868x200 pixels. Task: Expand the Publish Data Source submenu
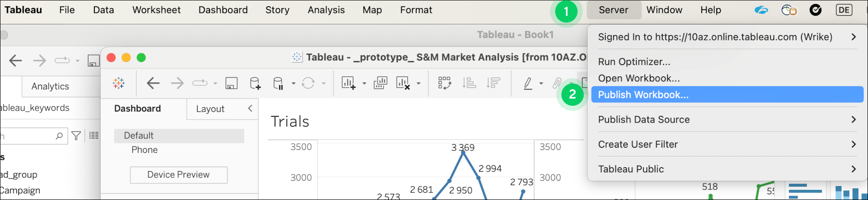click(854, 119)
